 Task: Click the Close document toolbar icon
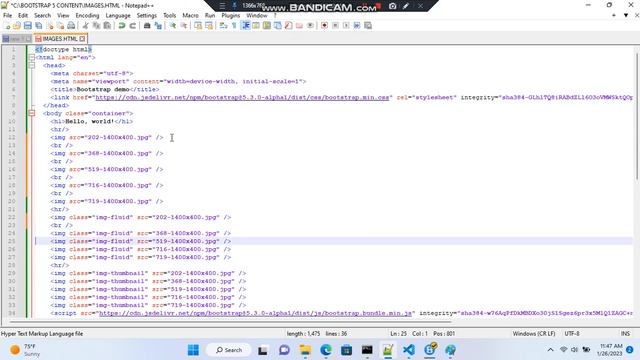click(x=50, y=26)
